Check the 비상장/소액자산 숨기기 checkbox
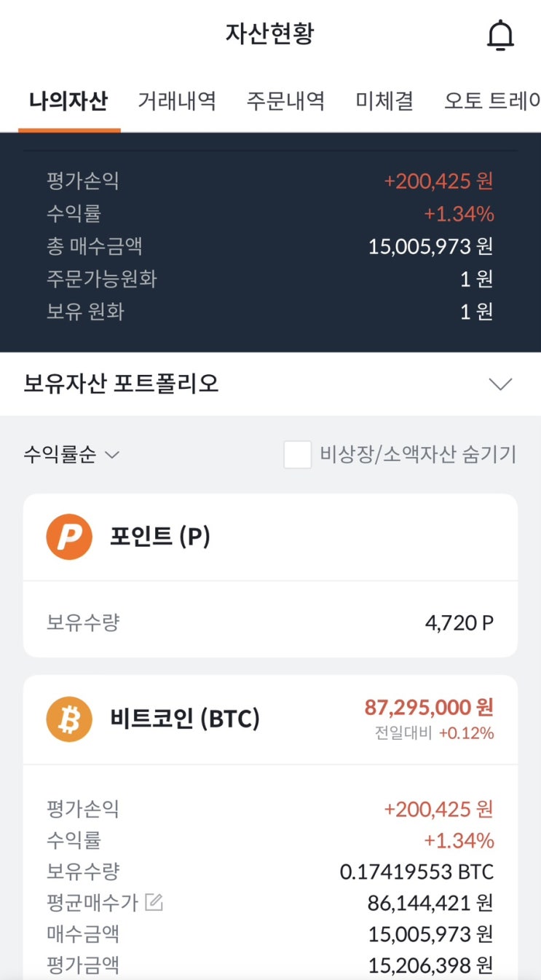Screen dimensions: 541x980 [x=297, y=455]
